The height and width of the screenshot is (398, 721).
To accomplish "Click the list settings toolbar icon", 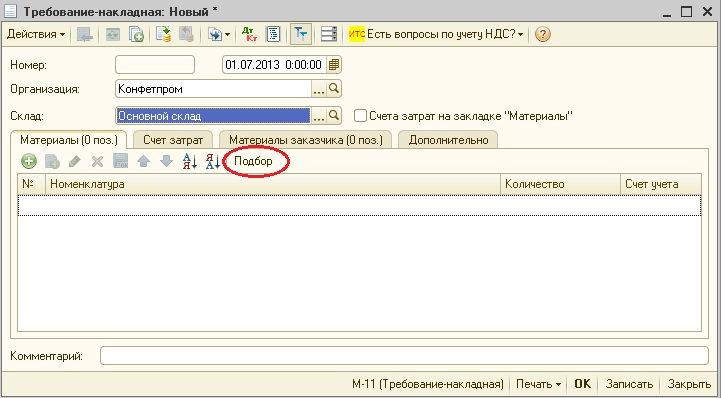I will coord(329,34).
